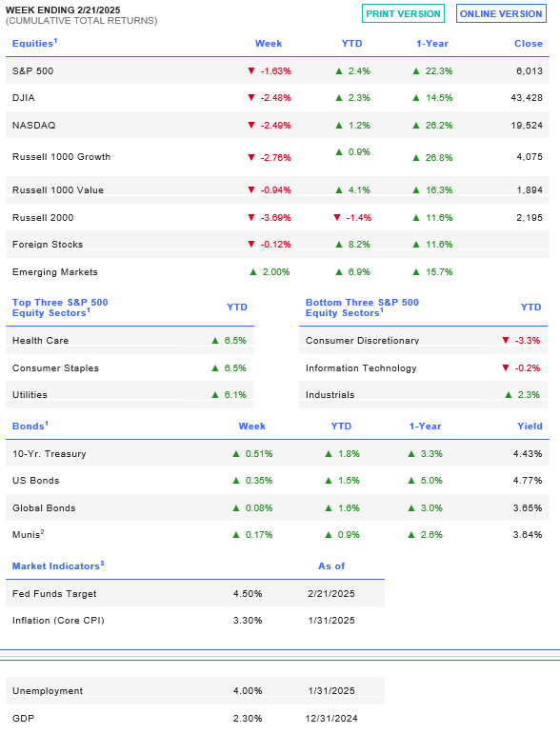Viewport: 560px width, 734px height.
Task: Click the 10-Yr. Treasury yield 4.43%
Action: click(x=528, y=453)
